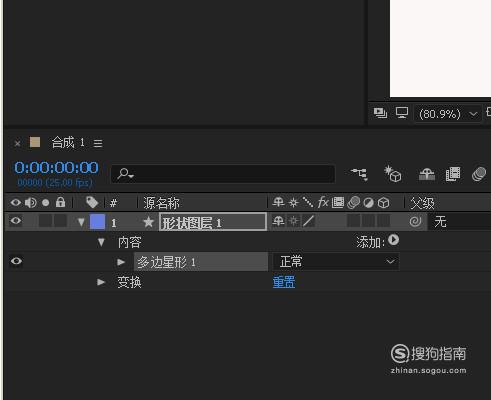
Task: Hide 形状图层 1 with its eye toggle
Action: (x=16, y=221)
